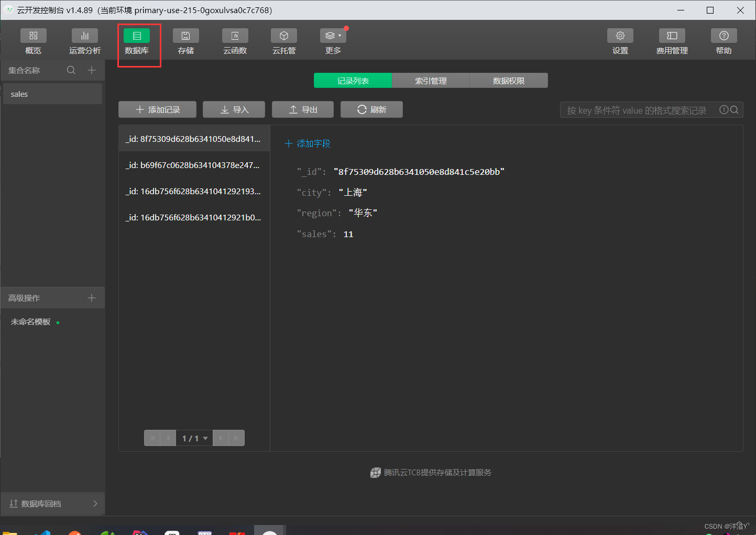This screenshot has height=535, width=756.
Task: Click the "sales" field key
Action: tap(314, 234)
